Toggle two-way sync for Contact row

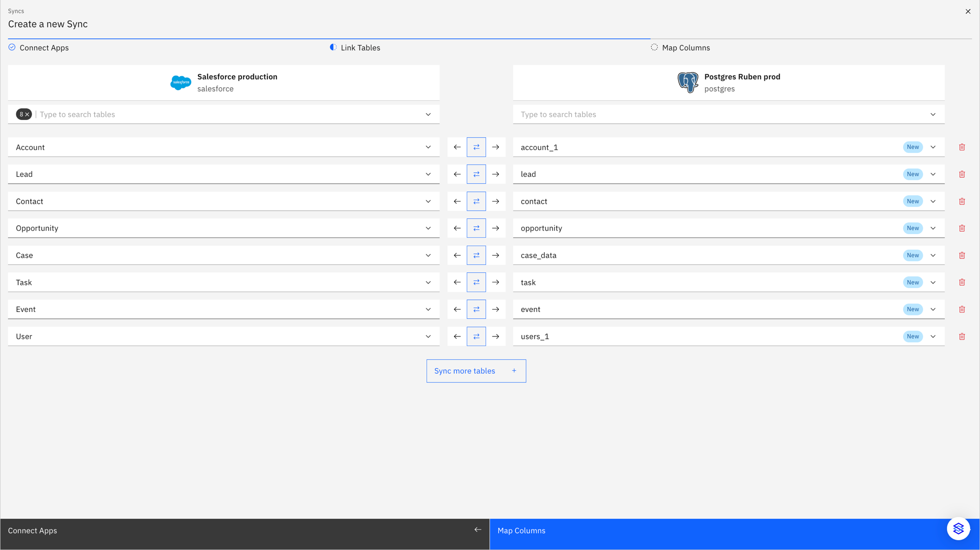click(x=476, y=201)
